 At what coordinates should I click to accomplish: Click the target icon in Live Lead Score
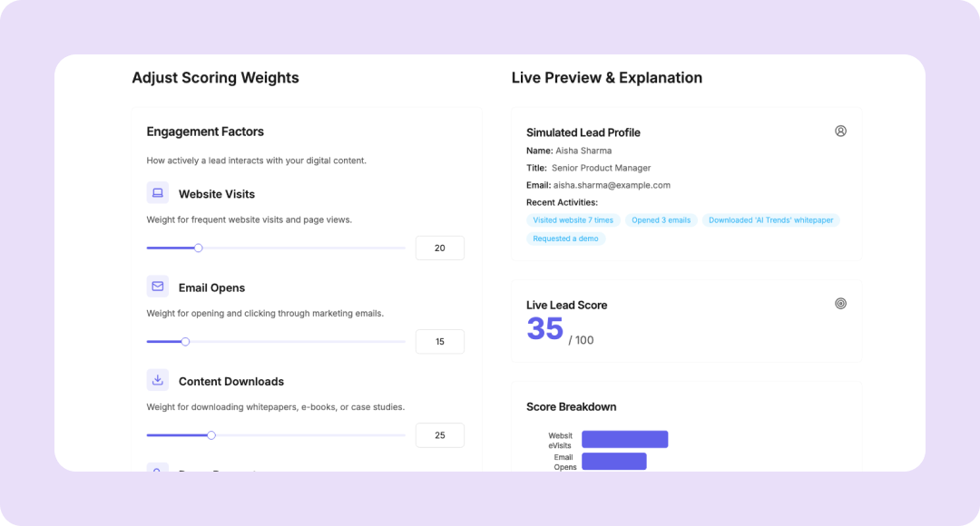pos(840,304)
